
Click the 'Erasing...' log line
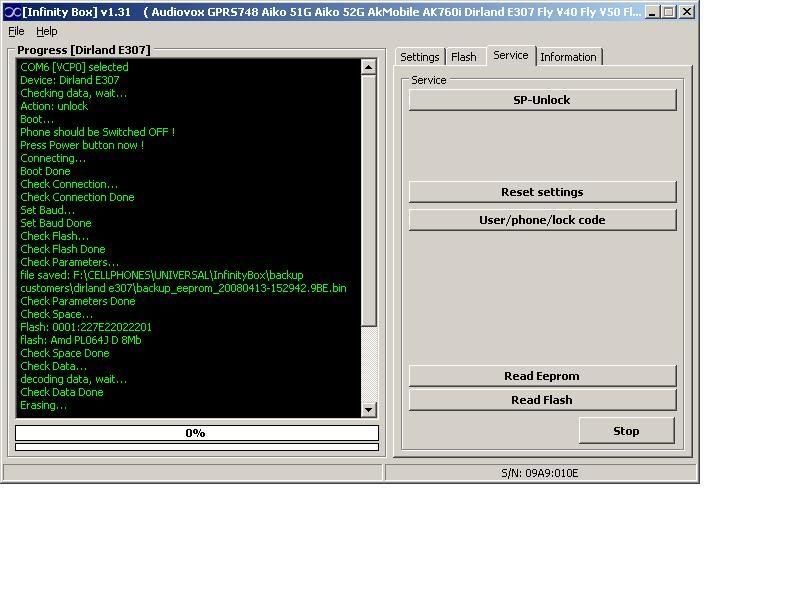43,405
